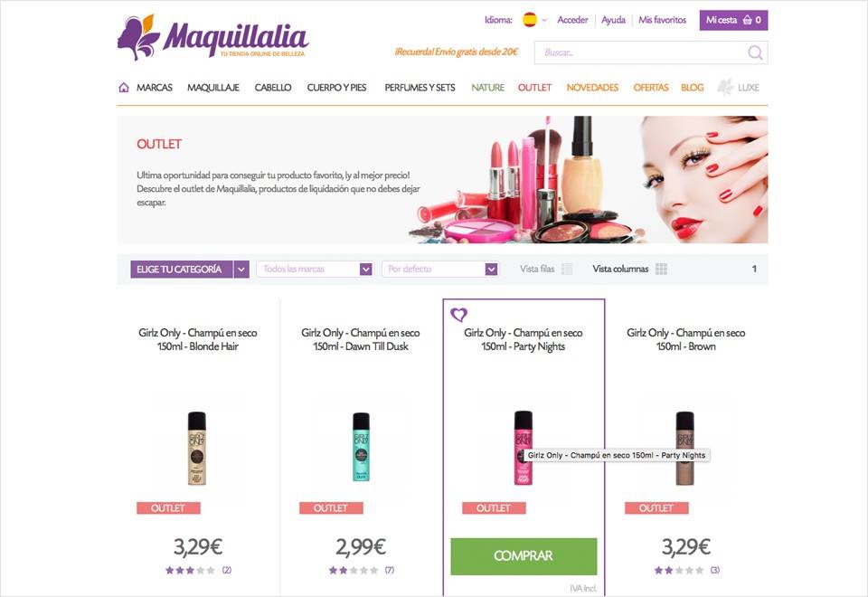Open the Todas las marcas dropdown
868x597 pixels.
(x=315, y=270)
